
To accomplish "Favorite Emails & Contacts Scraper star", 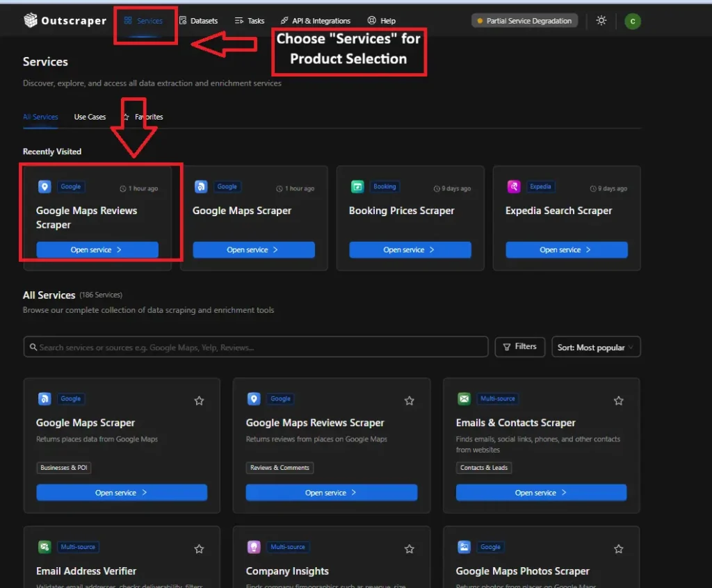I will (x=618, y=400).
